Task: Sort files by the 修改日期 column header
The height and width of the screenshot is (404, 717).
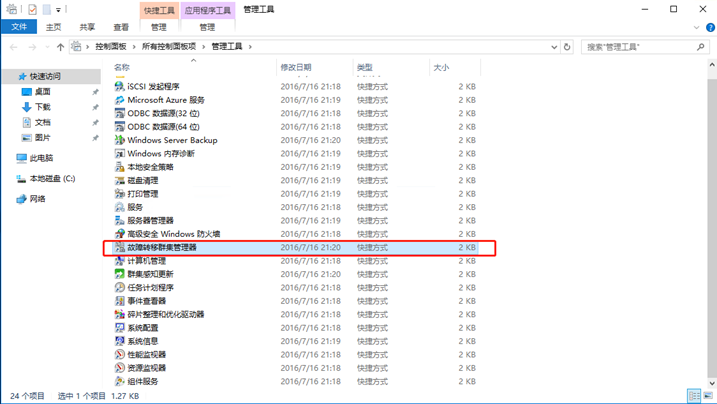Action: point(296,67)
